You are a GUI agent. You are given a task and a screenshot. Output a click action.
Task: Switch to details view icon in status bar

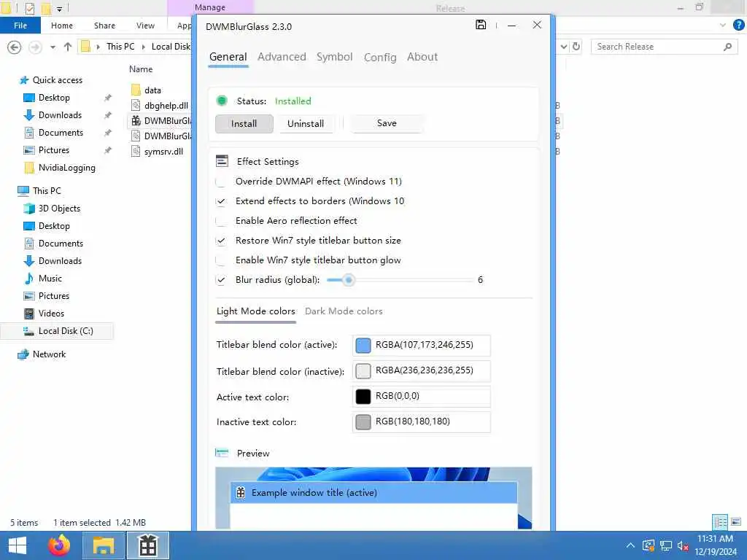(x=720, y=522)
